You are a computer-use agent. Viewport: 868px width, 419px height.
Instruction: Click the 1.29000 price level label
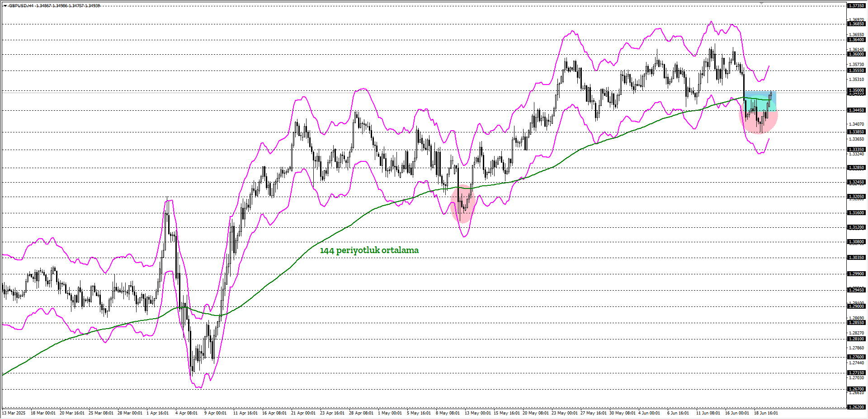click(856, 306)
